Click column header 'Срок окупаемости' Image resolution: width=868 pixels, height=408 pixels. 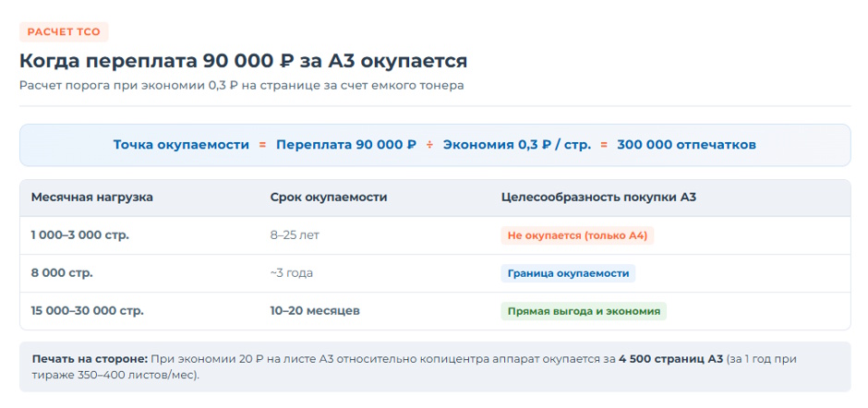pos(329,198)
